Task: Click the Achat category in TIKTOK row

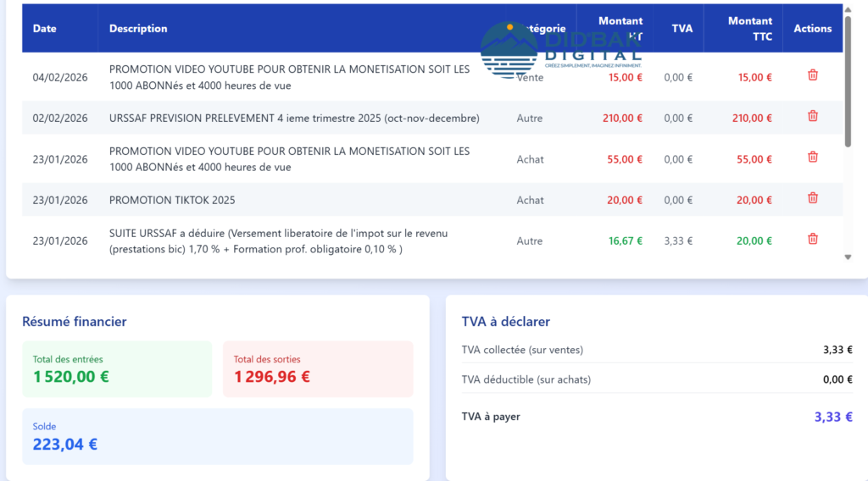Action: click(530, 200)
